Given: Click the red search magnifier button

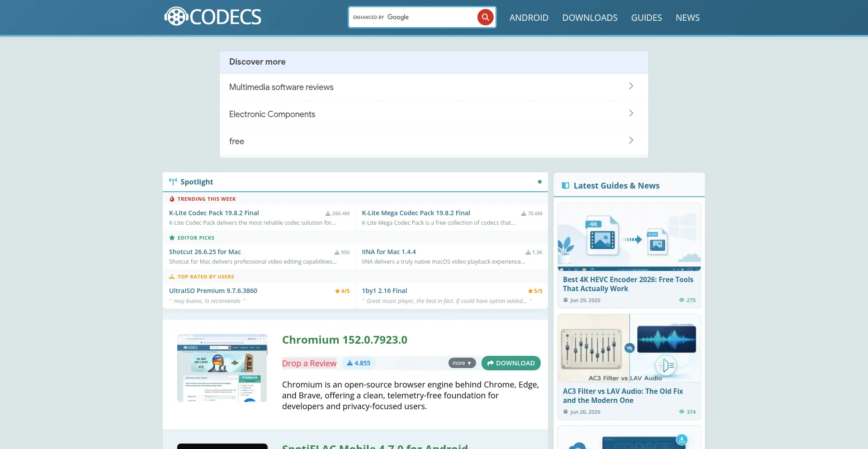Looking at the screenshot, I should [x=485, y=17].
